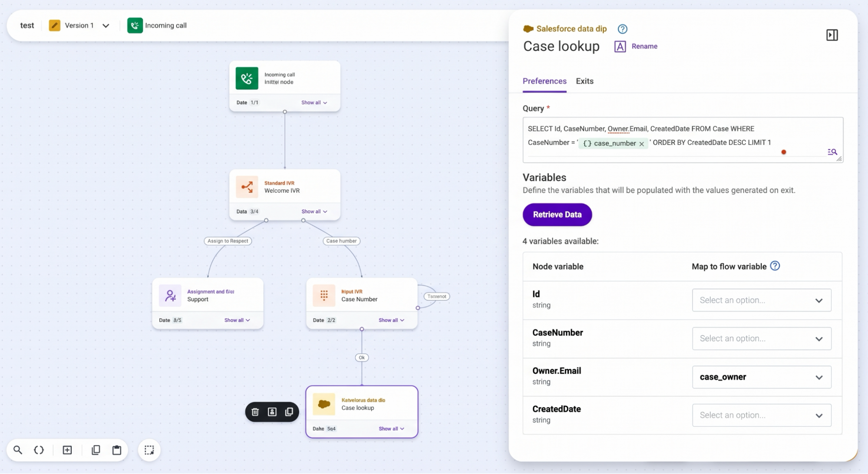Click the middle icon in node action bar
868x474 pixels.
pos(272,412)
